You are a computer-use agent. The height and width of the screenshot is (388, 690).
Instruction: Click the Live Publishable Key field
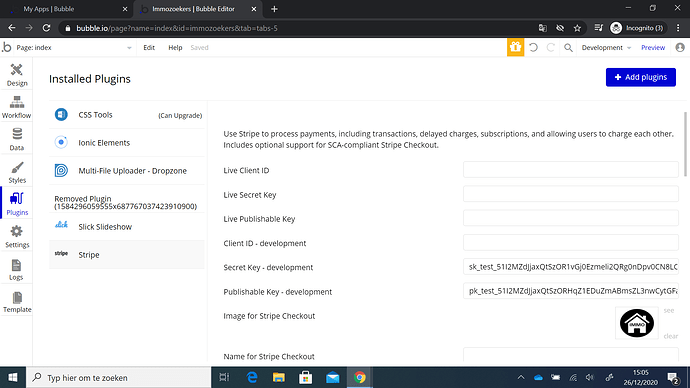click(570, 218)
